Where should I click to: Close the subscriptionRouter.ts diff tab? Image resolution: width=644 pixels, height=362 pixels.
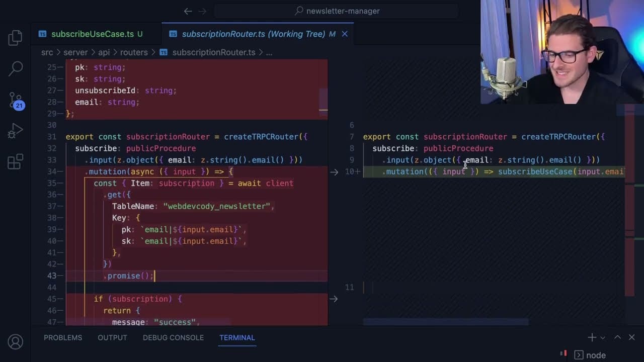345,34
